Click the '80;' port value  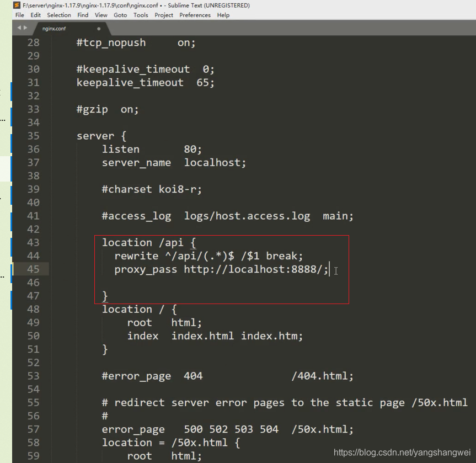[192, 149]
